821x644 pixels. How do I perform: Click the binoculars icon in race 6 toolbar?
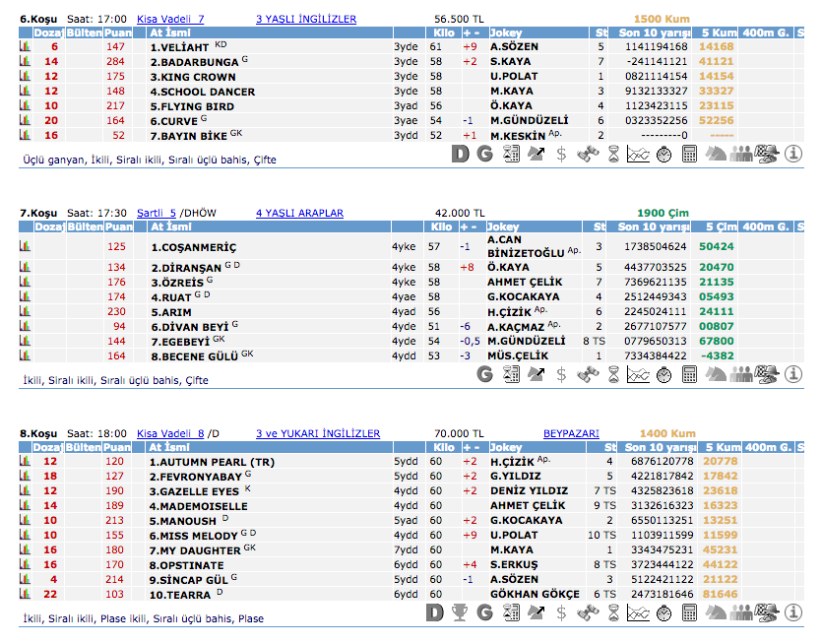(587, 154)
